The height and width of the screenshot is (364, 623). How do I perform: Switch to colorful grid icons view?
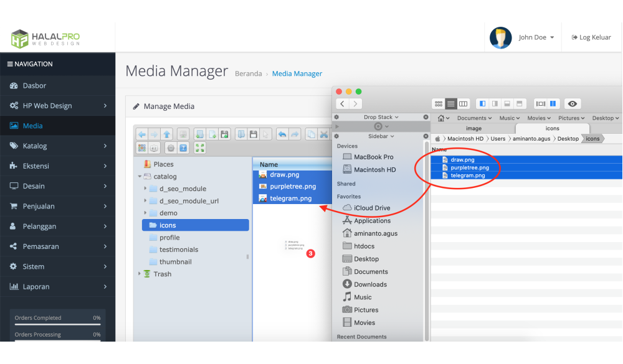142,148
